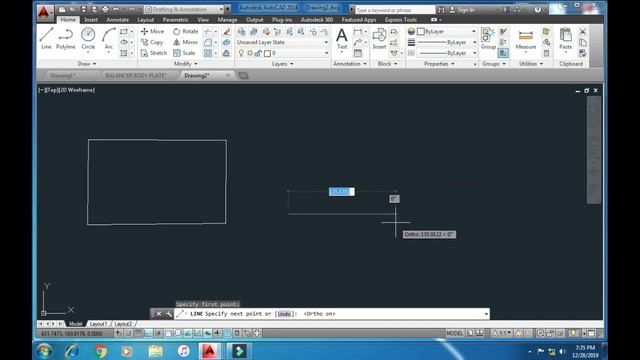Toggle layer 0 freeze sun icon
640x360 pixels.
coord(250,53)
